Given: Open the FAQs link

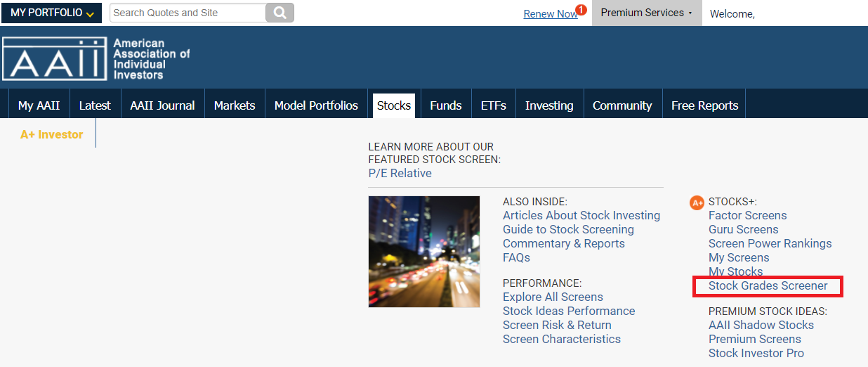Looking at the screenshot, I should point(516,257).
